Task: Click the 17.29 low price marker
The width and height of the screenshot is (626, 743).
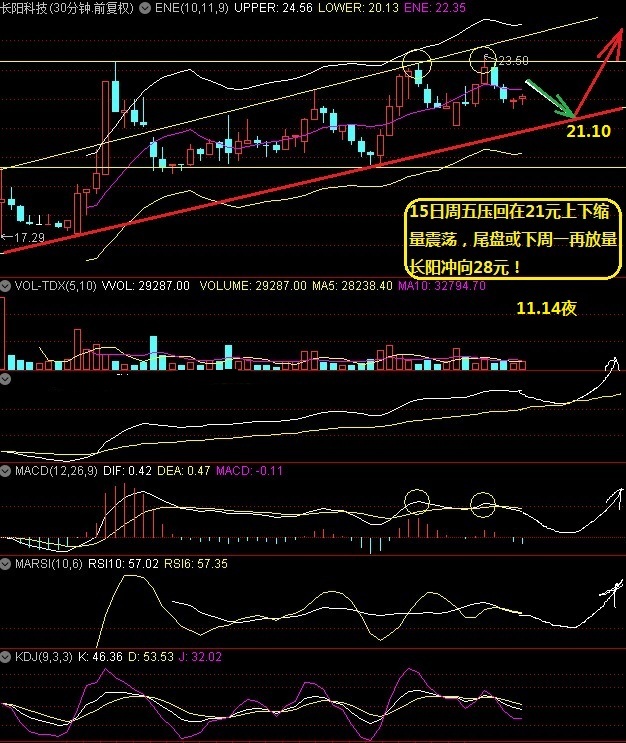Action: click(x=29, y=237)
